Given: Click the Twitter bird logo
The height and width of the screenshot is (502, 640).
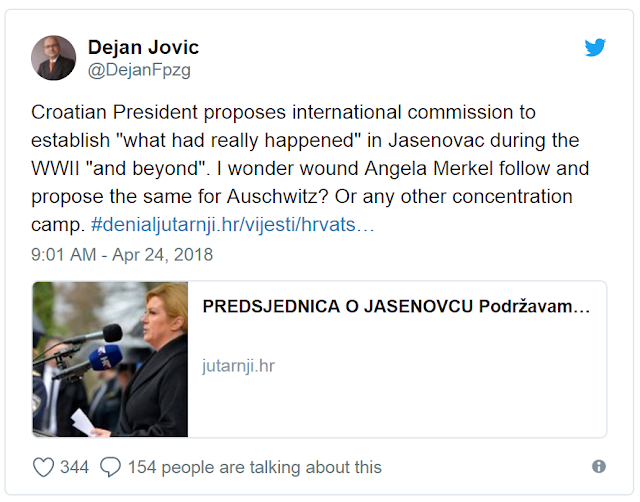Looking at the screenshot, I should 595,47.
